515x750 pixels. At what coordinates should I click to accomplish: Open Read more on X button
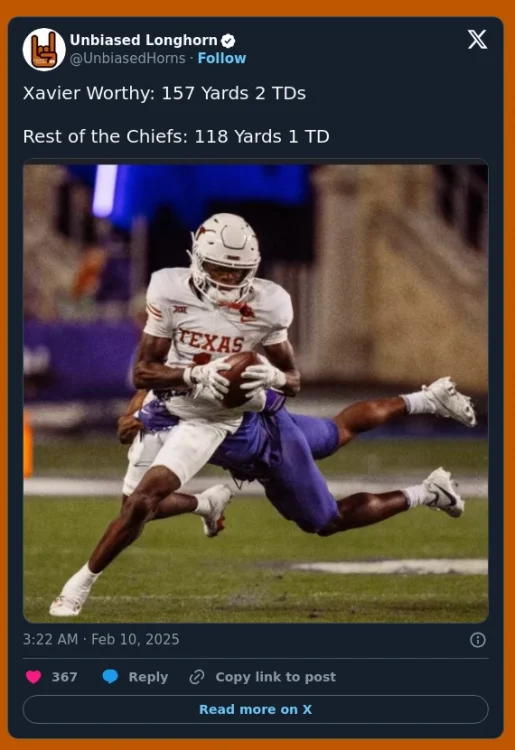tap(255, 709)
